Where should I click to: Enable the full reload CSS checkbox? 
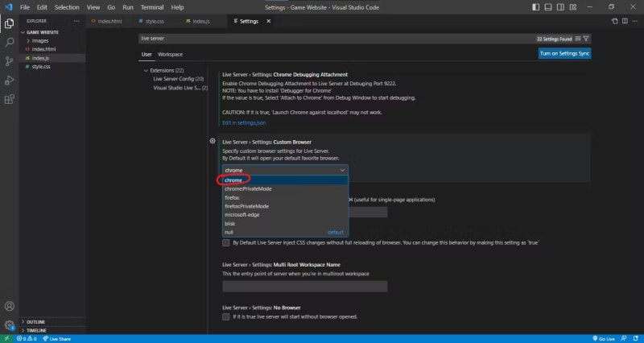pyautogui.click(x=226, y=243)
